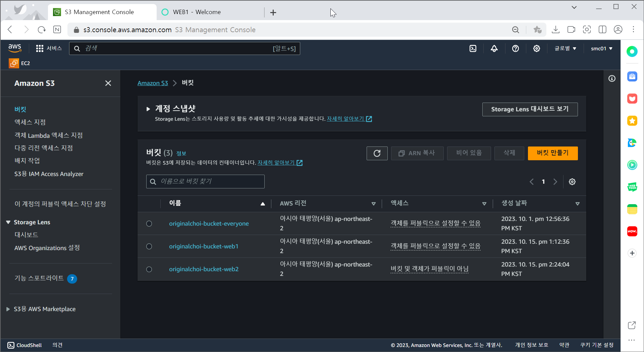Open browser capture screenshot icon
This screenshot has height=352, width=644.
[x=587, y=30]
